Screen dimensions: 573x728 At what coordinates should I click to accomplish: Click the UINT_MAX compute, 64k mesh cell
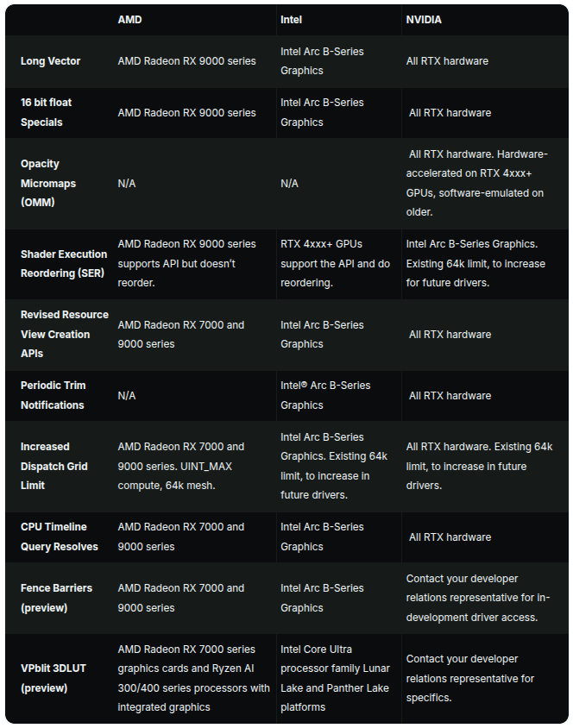(x=181, y=466)
